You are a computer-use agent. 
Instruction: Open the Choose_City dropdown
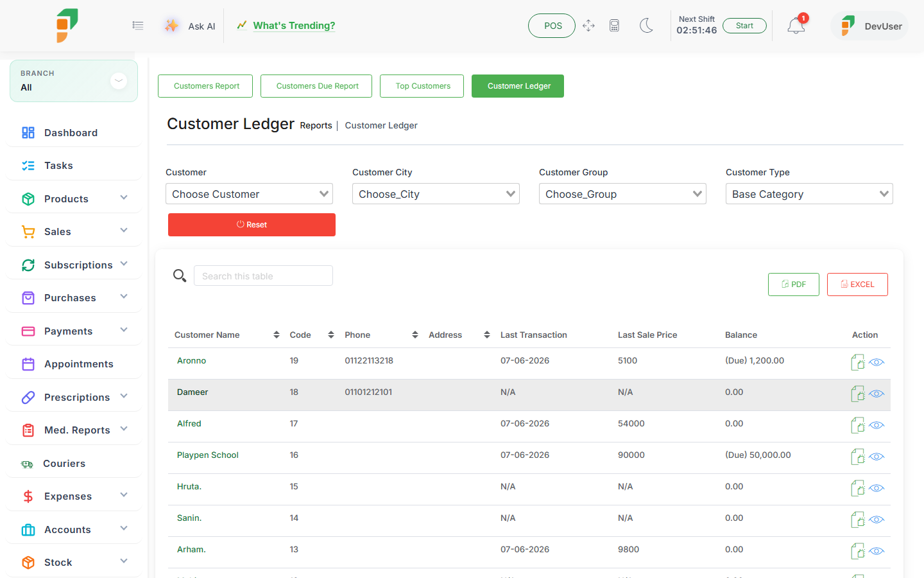pos(436,194)
